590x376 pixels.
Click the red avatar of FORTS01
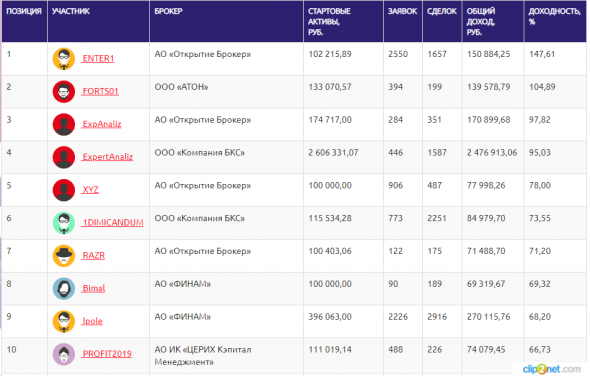[64, 91]
